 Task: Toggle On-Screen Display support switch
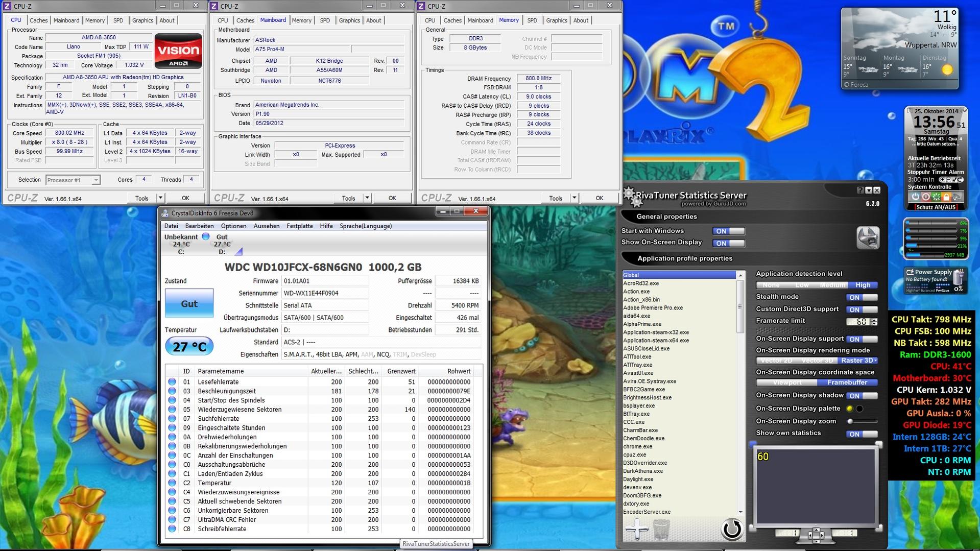tap(862, 339)
